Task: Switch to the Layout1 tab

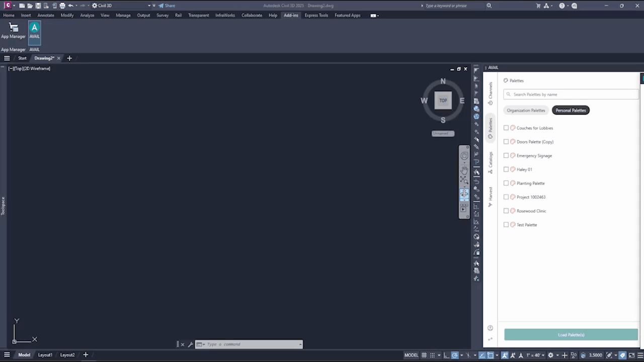Action: 45,355
